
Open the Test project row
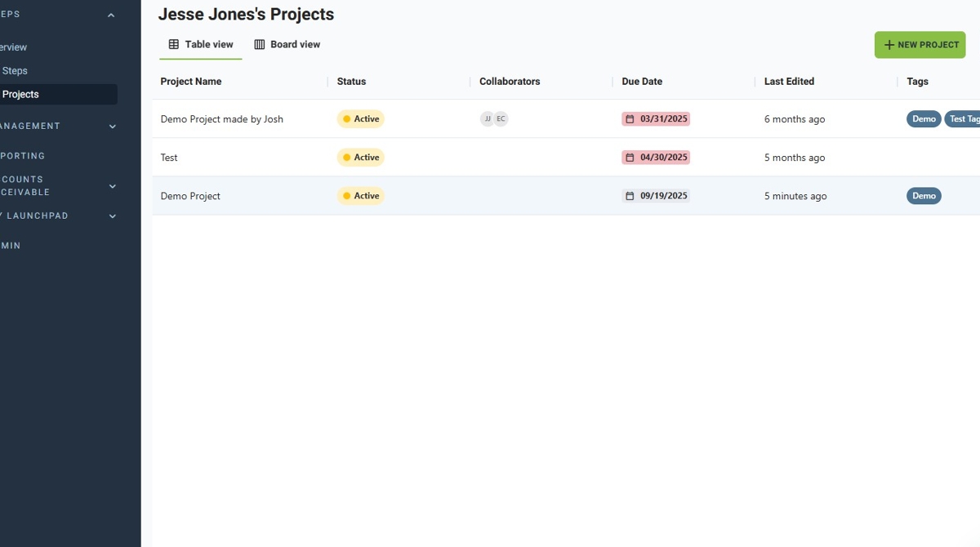point(566,158)
